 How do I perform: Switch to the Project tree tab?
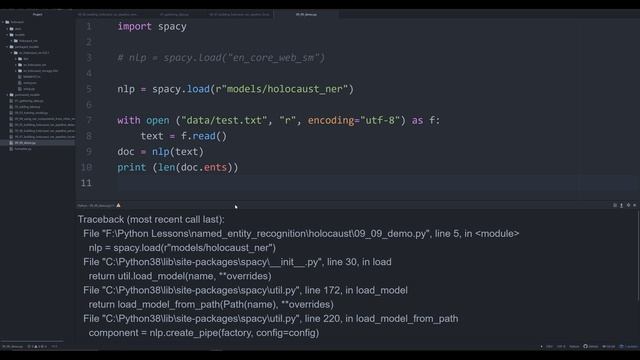point(38,14)
